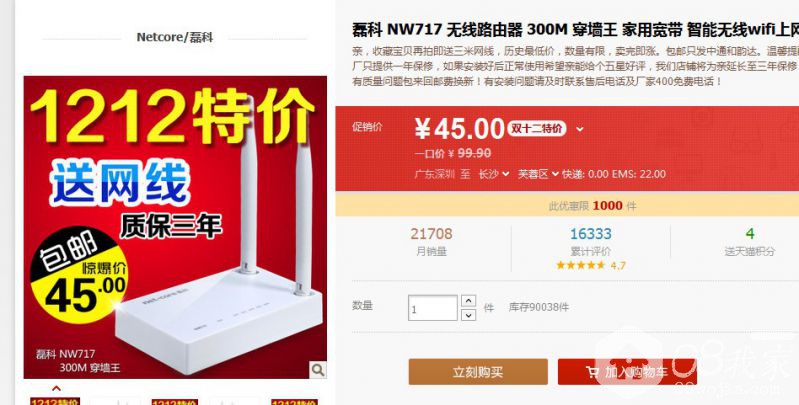
Task: Click the magnifier zoom icon on product image
Action: pyautogui.click(x=317, y=370)
